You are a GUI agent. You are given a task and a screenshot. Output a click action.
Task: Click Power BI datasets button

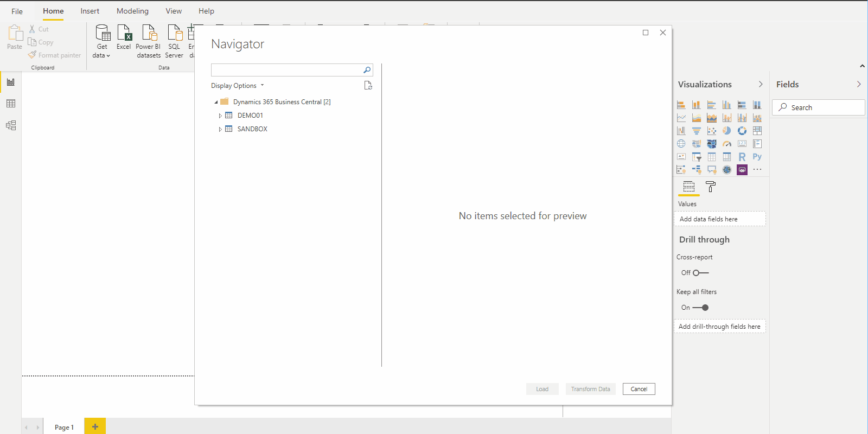point(148,42)
